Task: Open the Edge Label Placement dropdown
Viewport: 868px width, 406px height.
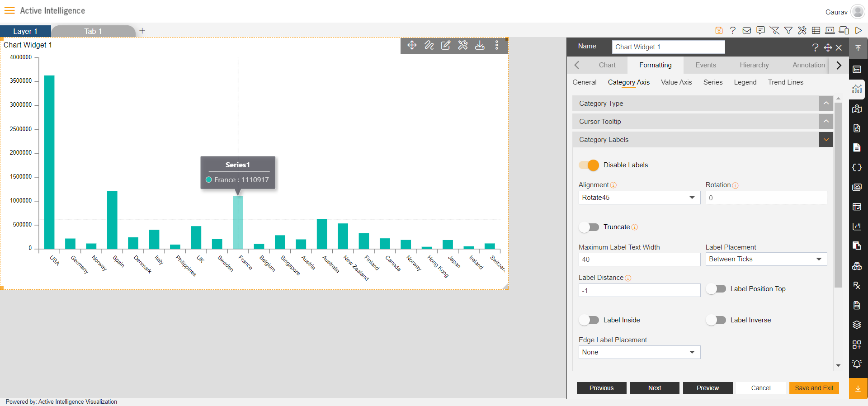Action: pos(639,352)
